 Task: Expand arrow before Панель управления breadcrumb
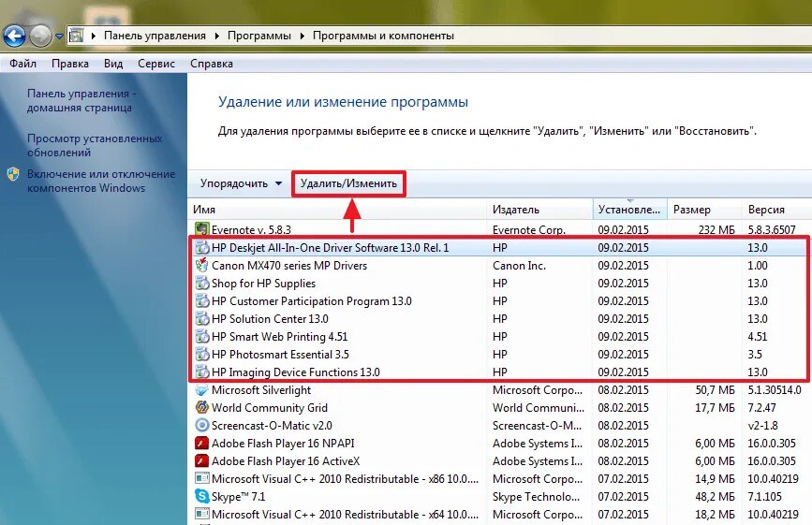point(94,36)
